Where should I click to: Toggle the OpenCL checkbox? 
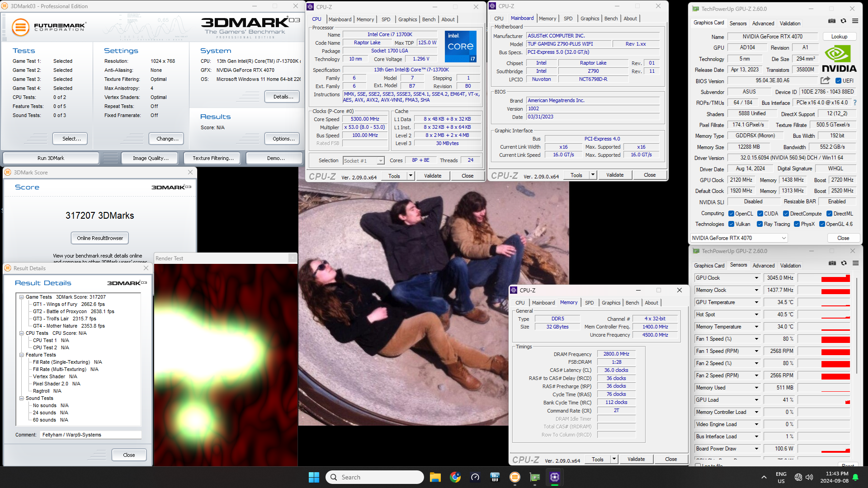731,214
